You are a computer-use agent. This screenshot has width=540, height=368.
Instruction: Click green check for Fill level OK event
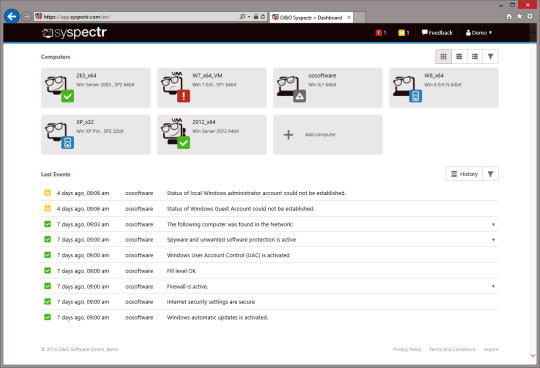click(48, 271)
